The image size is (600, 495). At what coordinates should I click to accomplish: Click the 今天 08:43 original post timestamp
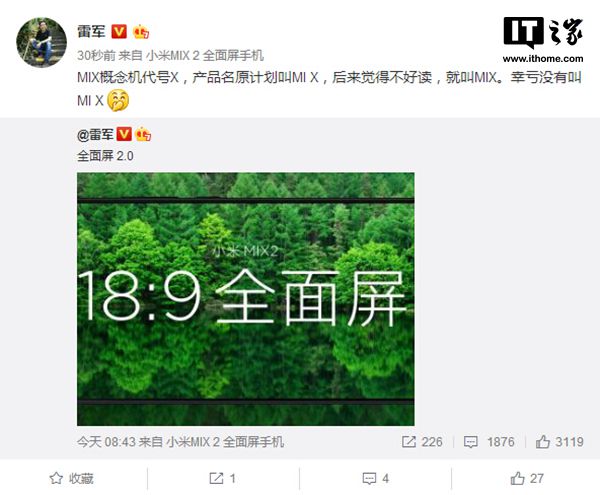[106, 442]
